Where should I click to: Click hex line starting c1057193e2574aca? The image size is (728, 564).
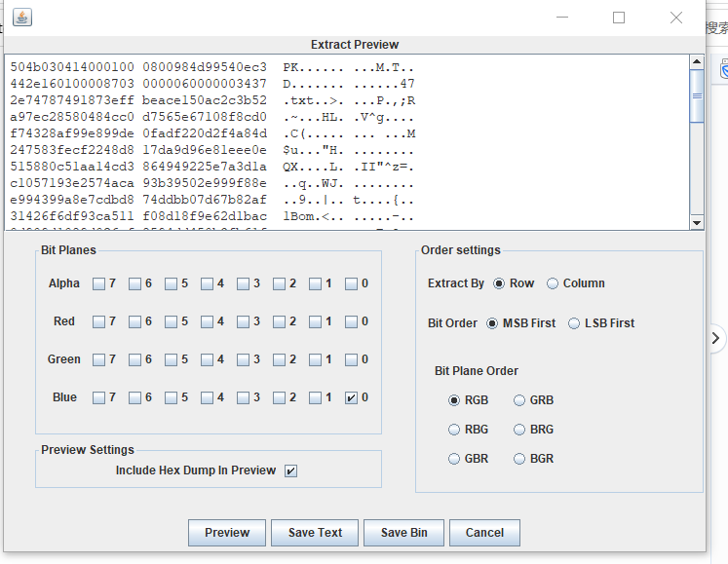click(211, 184)
